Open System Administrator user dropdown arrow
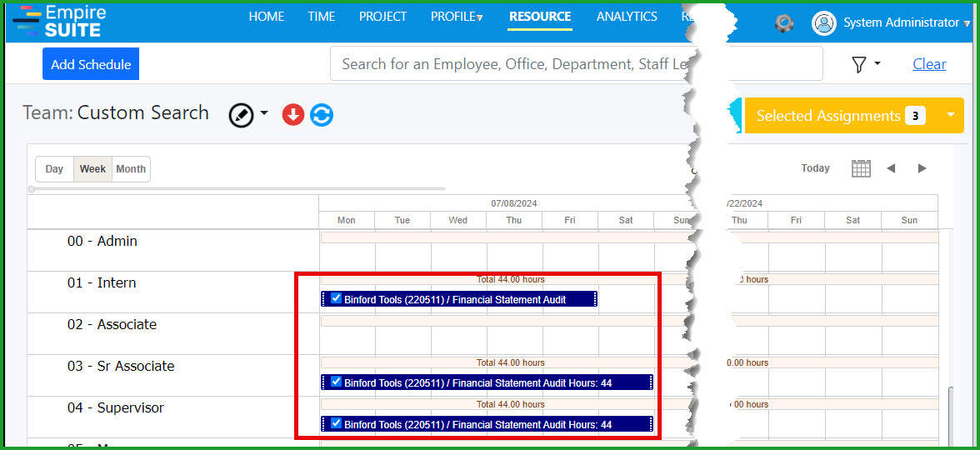 pyautogui.click(x=967, y=23)
